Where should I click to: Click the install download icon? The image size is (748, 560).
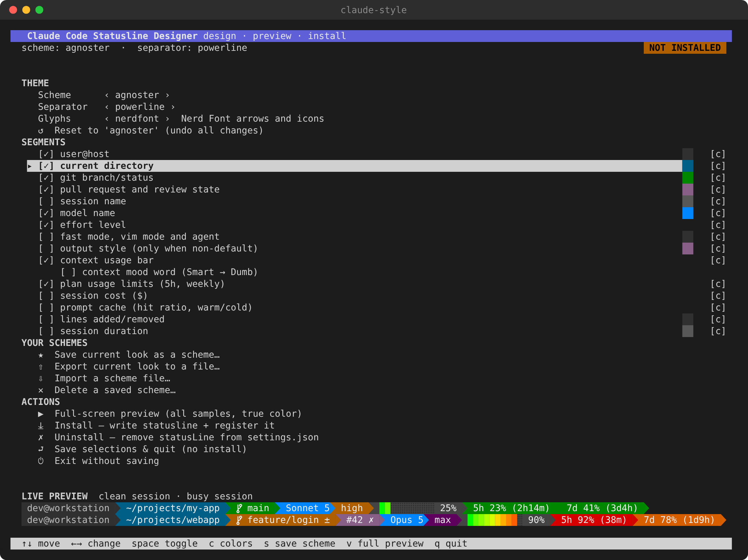41,426
